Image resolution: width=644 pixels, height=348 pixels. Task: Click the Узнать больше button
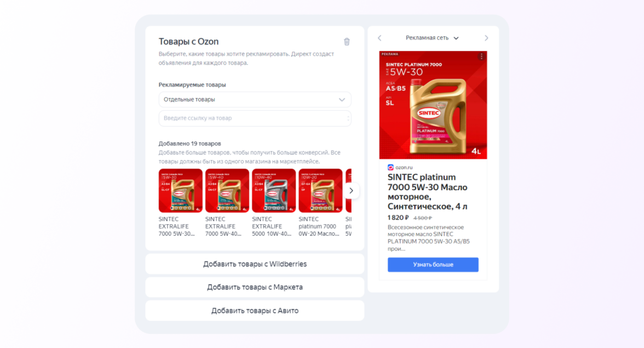[x=433, y=265]
